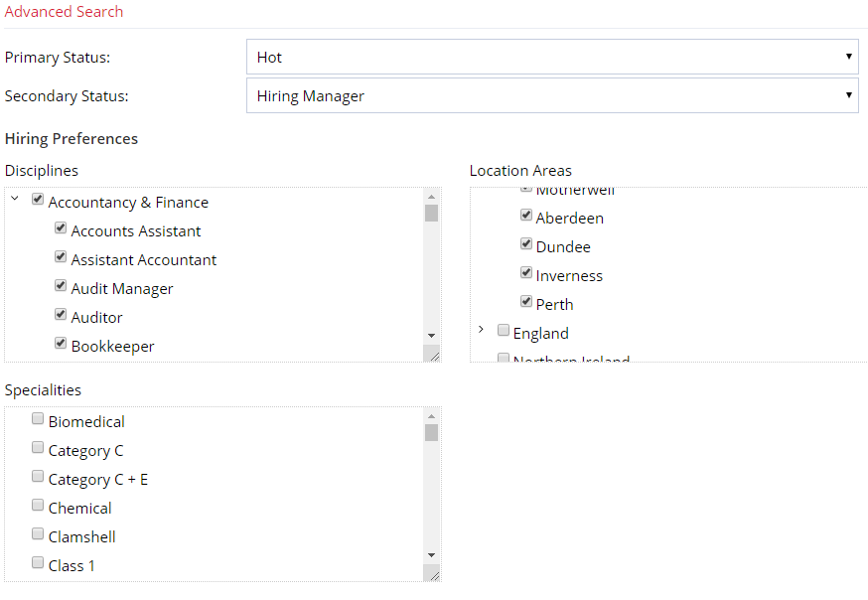Viewport: 868px width, 600px height.
Task: Click the Disciplines box resize handle
Action: pos(432,354)
